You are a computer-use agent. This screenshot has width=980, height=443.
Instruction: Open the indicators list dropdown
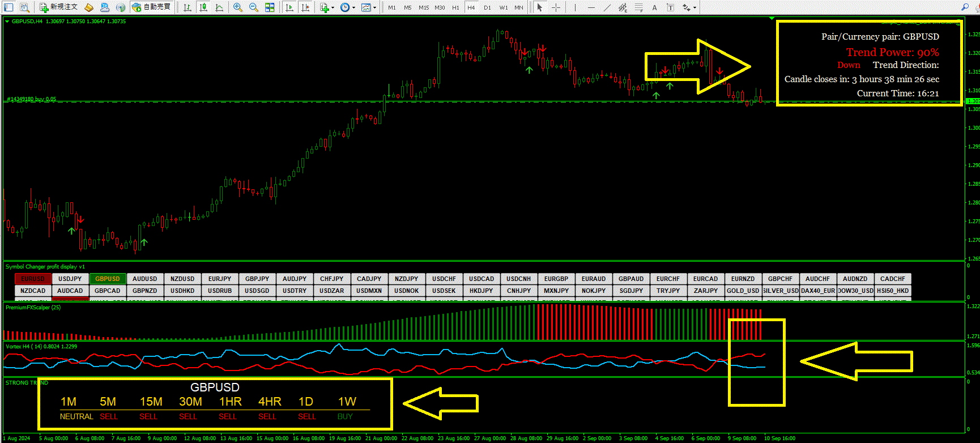click(327, 7)
